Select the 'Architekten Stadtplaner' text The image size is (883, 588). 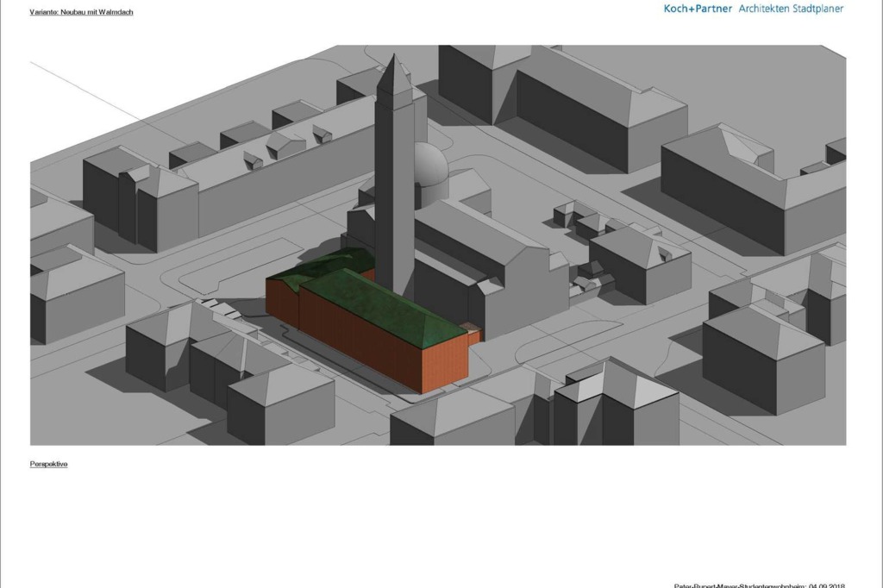[791, 9]
